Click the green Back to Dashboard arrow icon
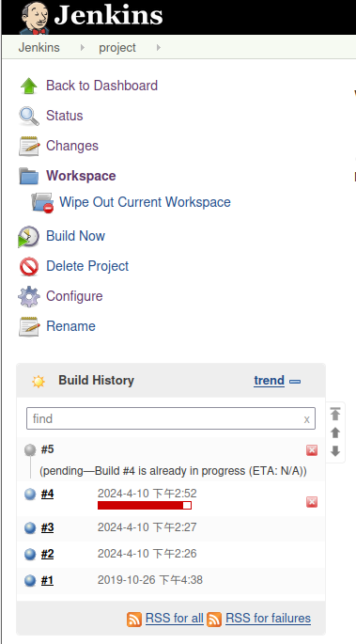Image resolution: width=356 pixels, height=644 pixels. point(29,86)
